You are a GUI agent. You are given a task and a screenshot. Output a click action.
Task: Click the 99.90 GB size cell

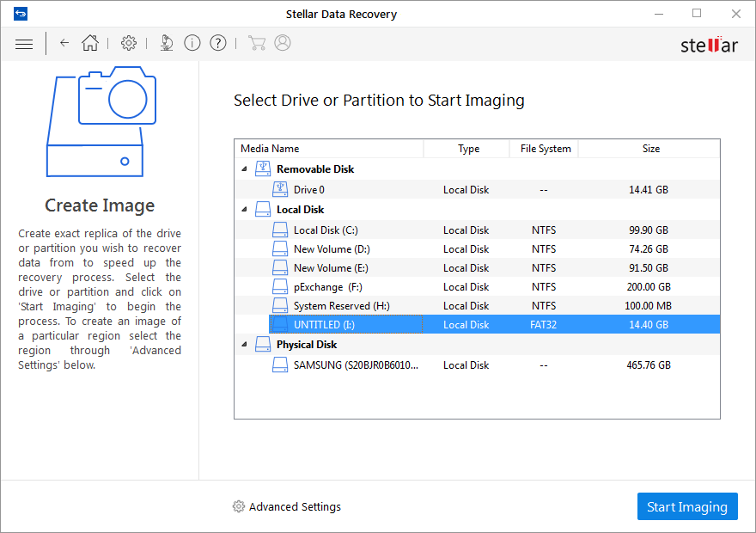[649, 230]
